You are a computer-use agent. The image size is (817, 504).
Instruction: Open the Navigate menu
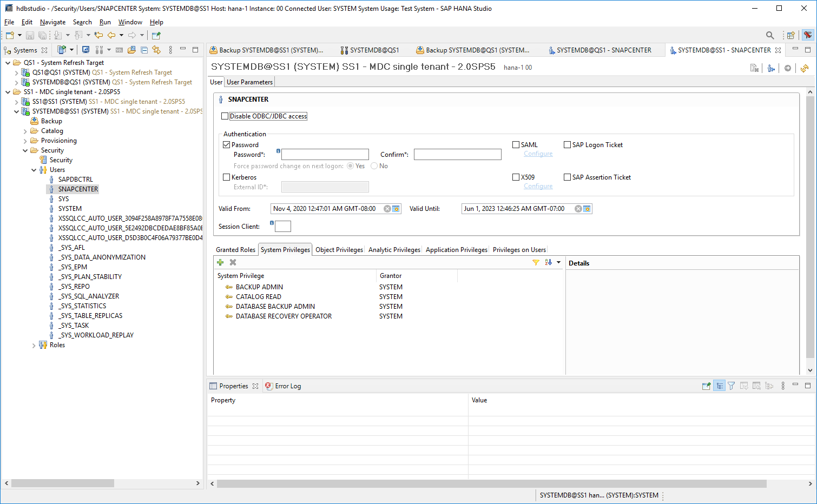(52, 22)
